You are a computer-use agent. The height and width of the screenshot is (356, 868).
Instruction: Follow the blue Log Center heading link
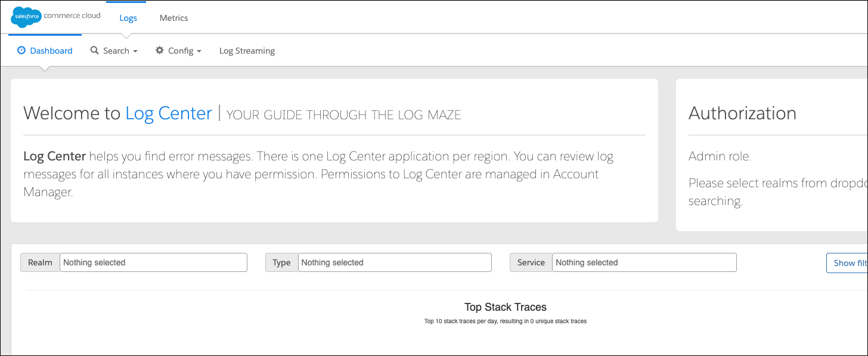click(x=168, y=113)
